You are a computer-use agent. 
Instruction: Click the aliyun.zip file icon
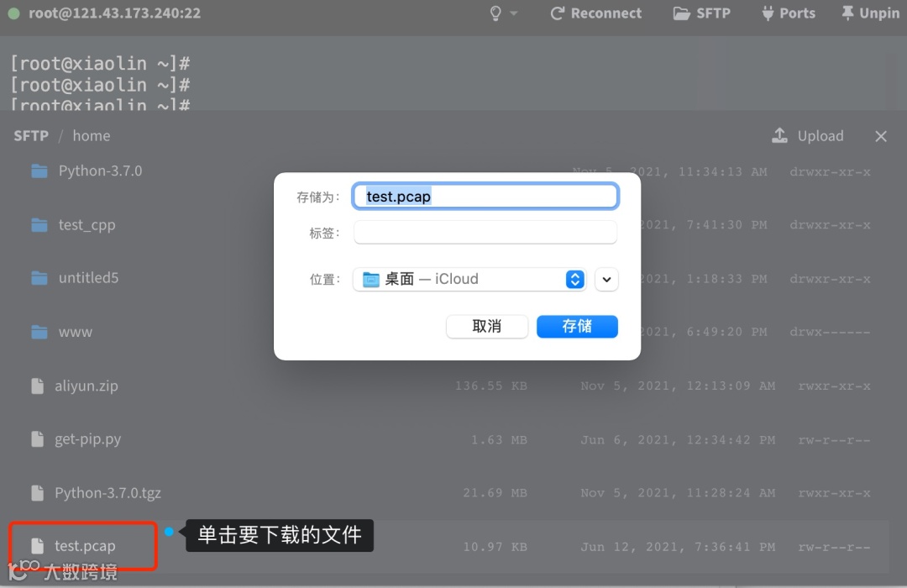(38, 386)
